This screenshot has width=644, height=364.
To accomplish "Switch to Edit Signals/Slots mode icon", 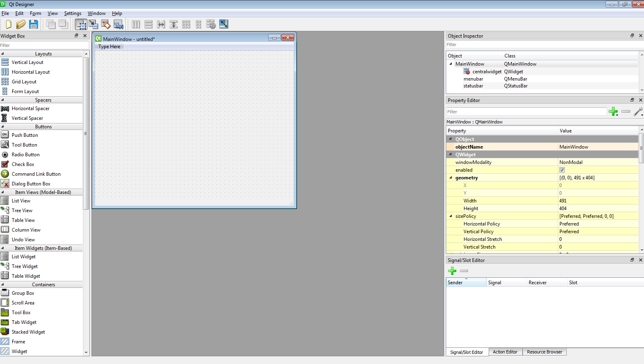I will pyautogui.click(x=93, y=24).
